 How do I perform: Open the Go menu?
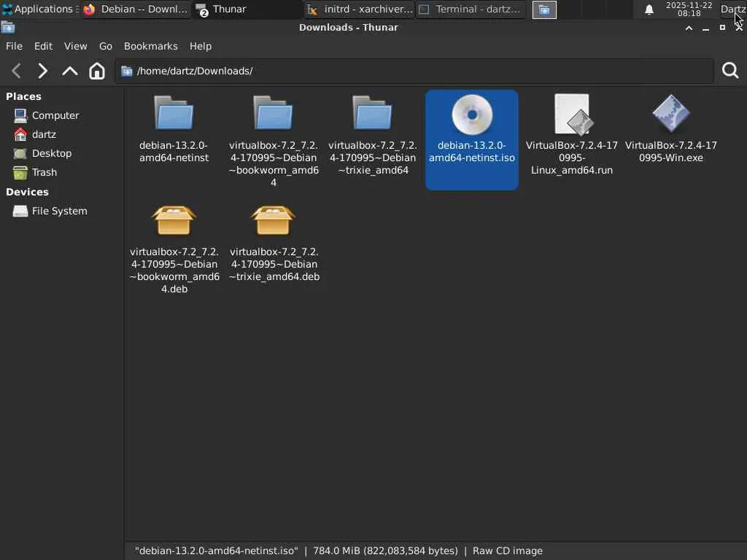[106, 46]
